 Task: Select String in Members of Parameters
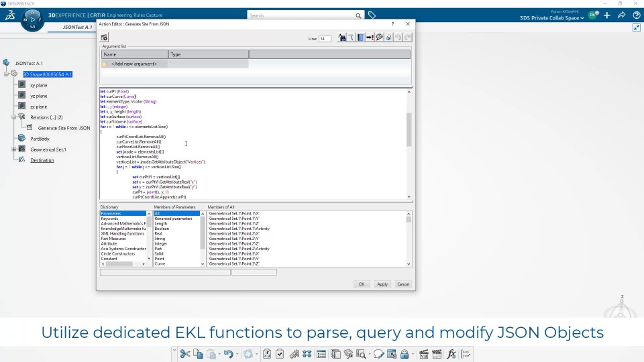[x=160, y=239]
